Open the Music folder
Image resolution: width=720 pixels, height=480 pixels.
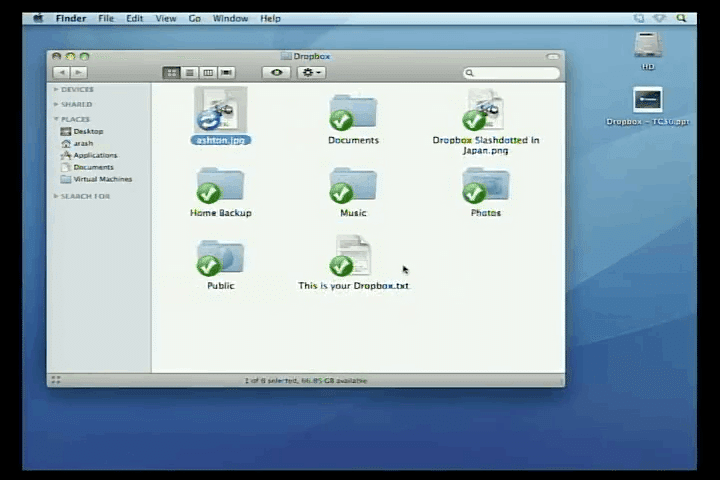pyautogui.click(x=353, y=185)
